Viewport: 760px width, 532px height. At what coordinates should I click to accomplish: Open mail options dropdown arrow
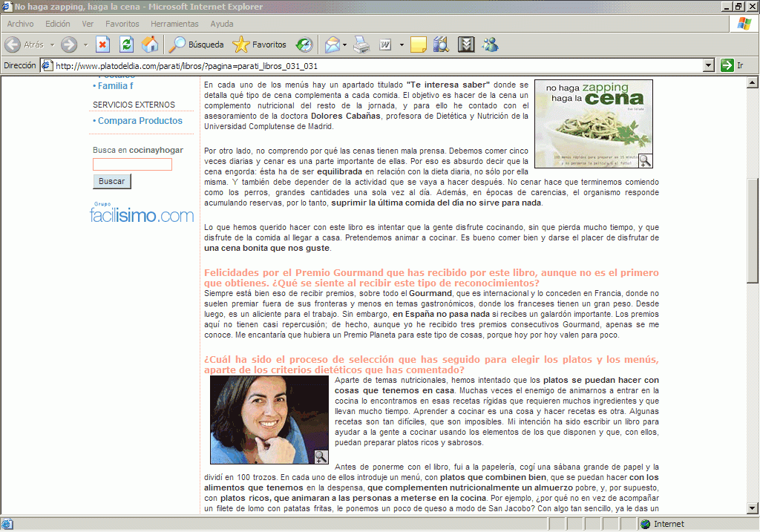pos(344,45)
